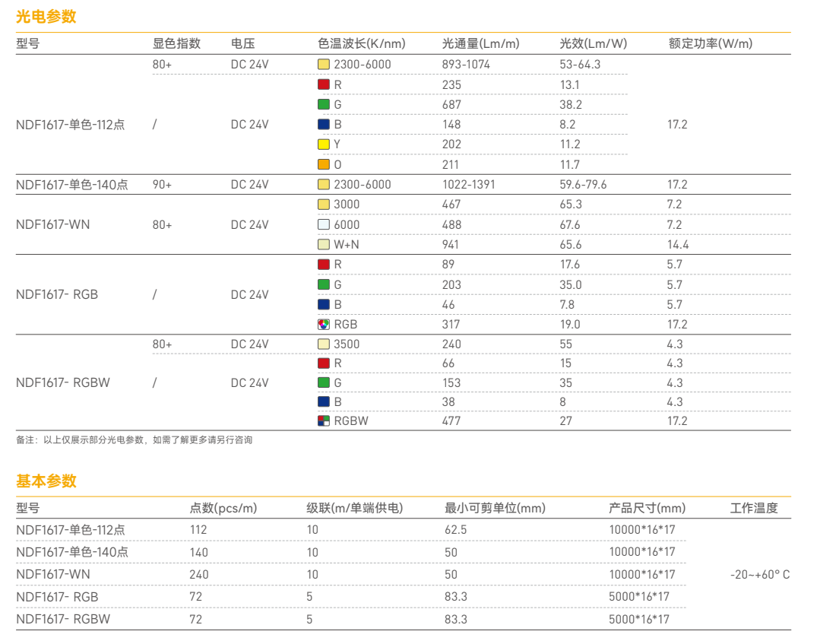
Task: Click the 显色指数 column header
Action: [x=176, y=43]
